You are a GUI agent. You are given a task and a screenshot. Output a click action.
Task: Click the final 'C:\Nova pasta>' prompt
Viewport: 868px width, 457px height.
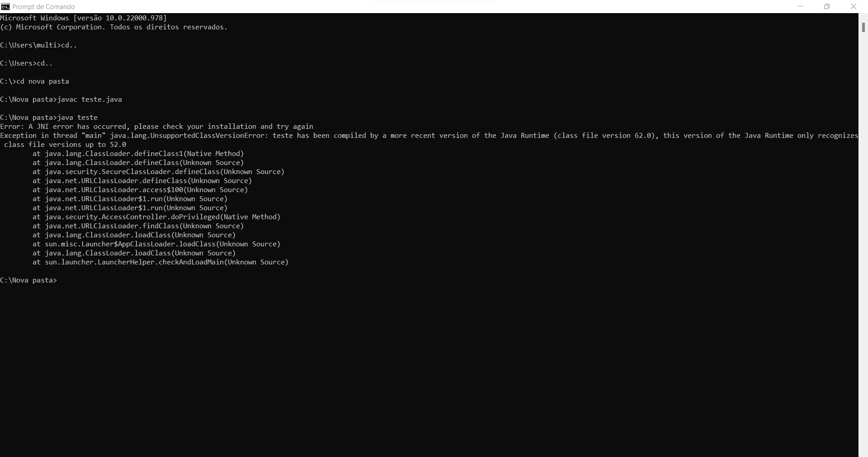click(x=29, y=280)
